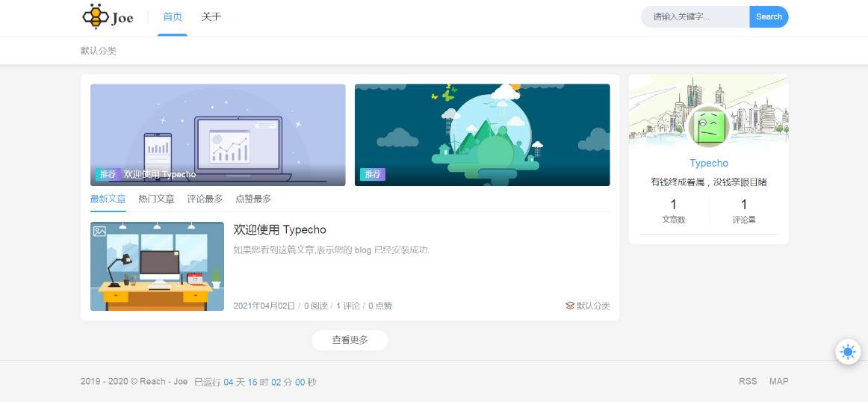Click the Search button
The width and height of the screenshot is (868, 402).
[769, 16]
